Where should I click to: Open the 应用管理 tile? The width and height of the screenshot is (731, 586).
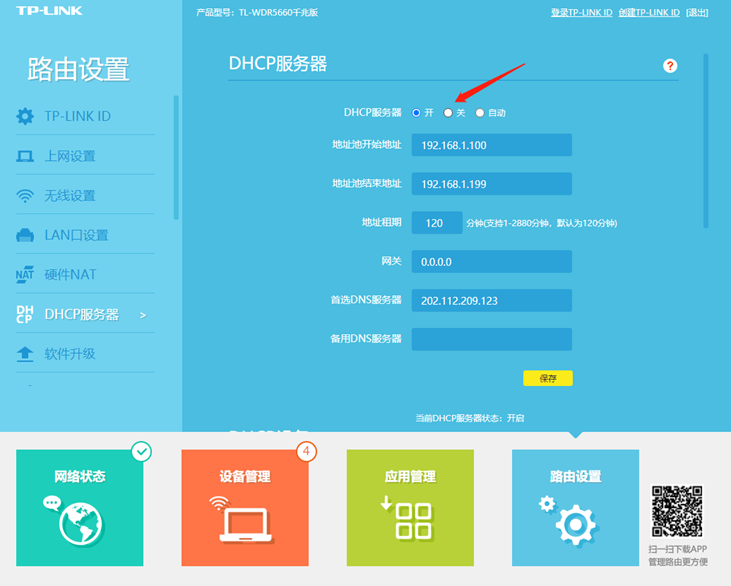click(x=410, y=507)
